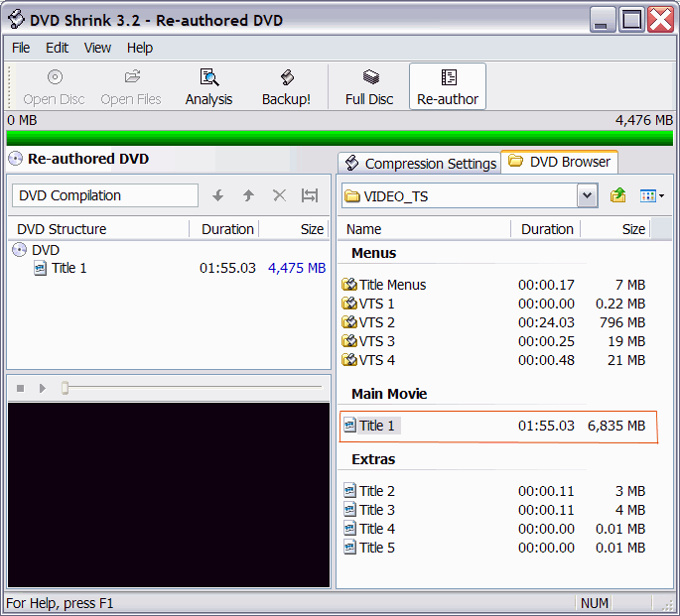This screenshot has width=680, height=616.
Task: Select Title 1 under Main Movie
Action: (371, 426)
